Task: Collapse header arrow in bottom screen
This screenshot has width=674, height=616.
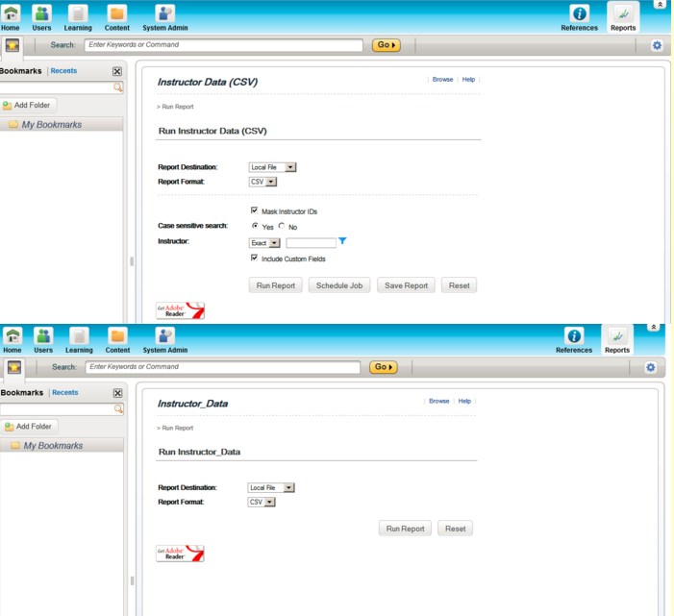Action: [654, 328]
